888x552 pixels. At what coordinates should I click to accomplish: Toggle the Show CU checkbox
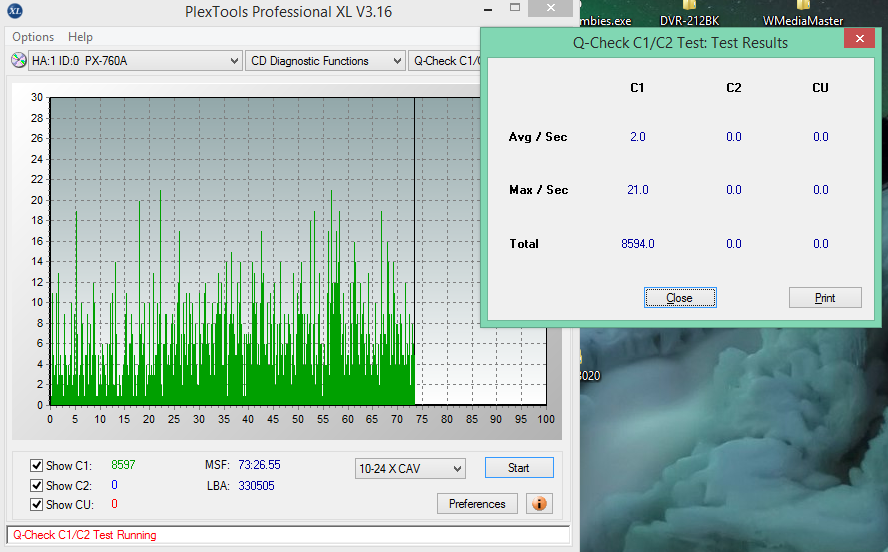(x=36, y=504)
